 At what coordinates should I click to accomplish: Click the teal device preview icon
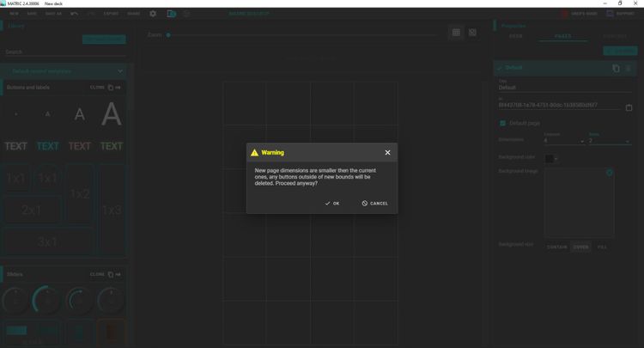171,14
